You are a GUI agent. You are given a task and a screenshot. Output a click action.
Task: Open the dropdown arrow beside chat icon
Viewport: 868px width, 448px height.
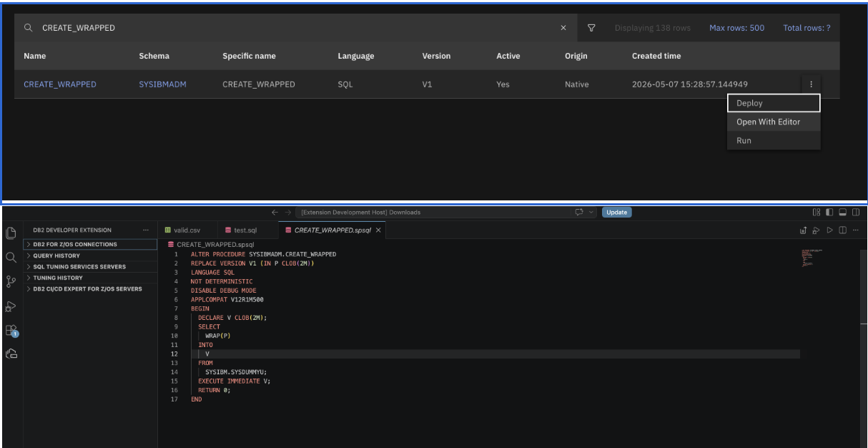click(x=591, y=213)
